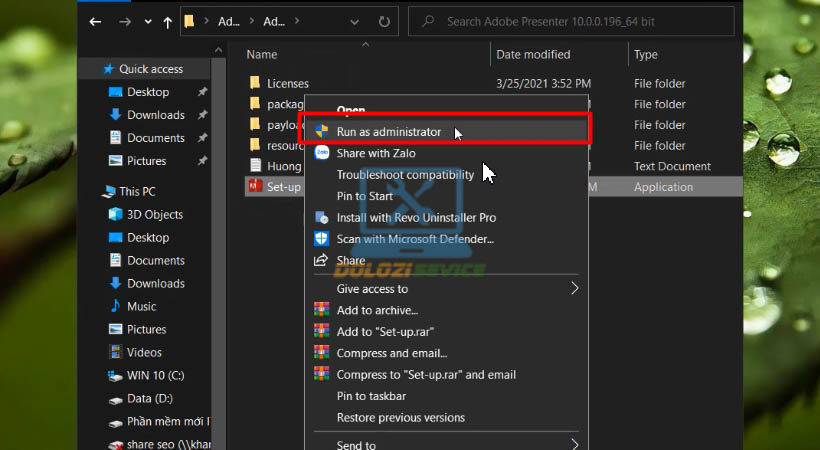Select Troubleshoot compatibility from context menu

[x=405, y=175]
